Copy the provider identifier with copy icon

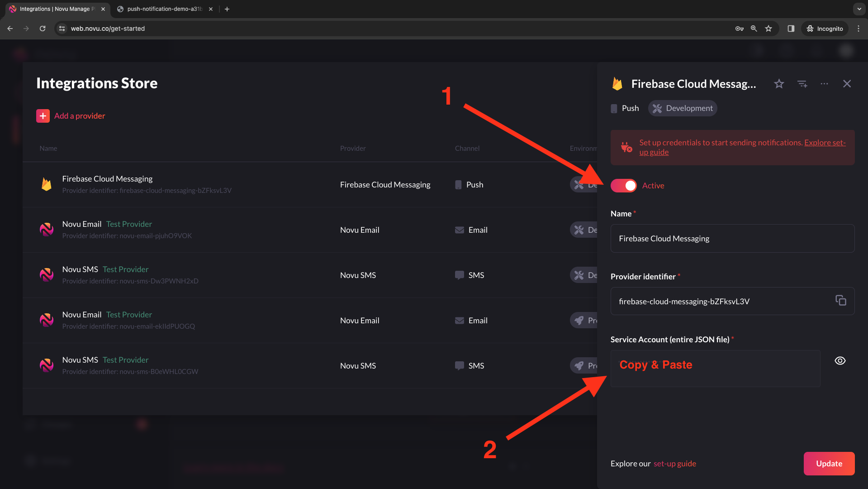[840, 300]
